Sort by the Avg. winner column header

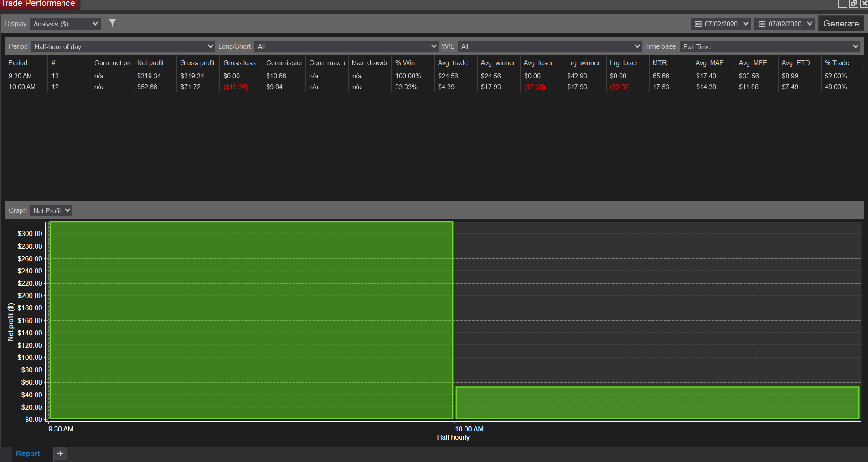click(498, 63)
